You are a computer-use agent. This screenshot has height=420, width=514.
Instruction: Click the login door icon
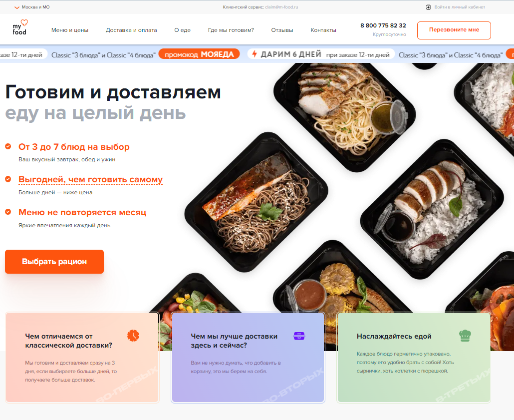(x=428, y=7)
